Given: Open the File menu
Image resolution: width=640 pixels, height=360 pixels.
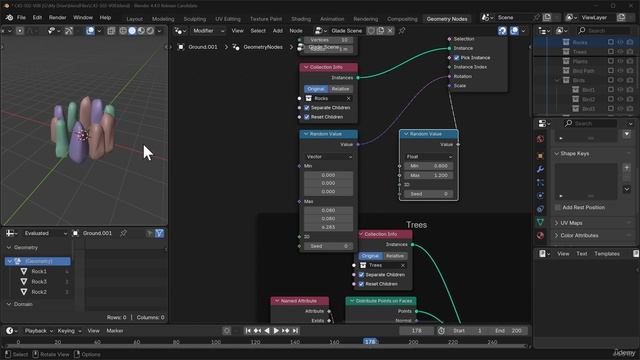Looking at the screenshot, I should (x=21, y=18).
